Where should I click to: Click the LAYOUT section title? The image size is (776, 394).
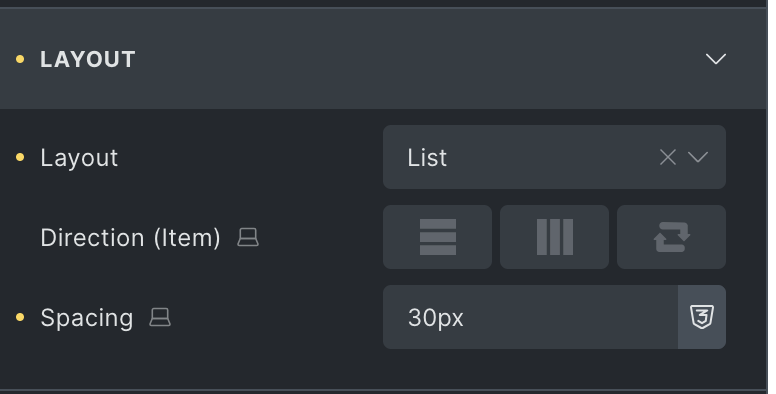tap(88, 59)
